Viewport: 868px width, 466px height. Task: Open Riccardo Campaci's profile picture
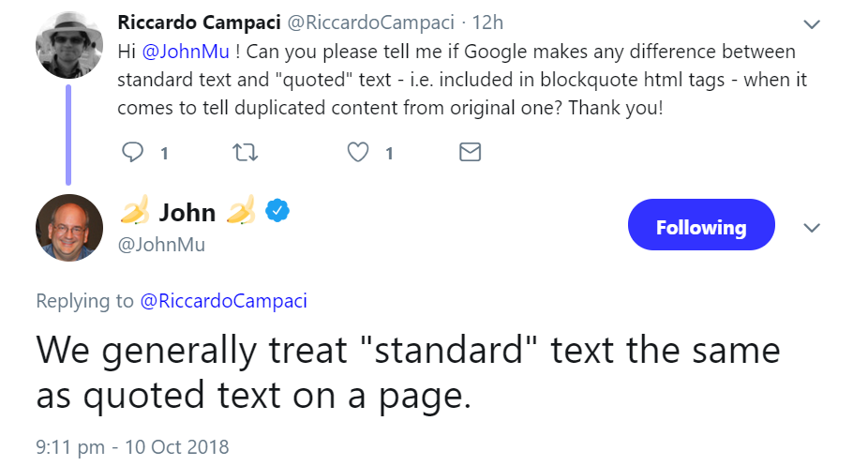tap(68, 47)
